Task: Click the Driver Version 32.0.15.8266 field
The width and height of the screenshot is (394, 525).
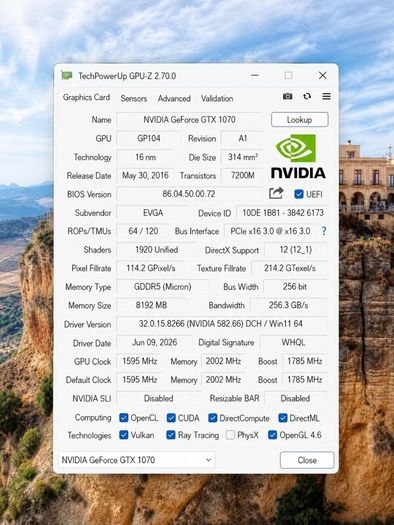Action: tap(221, 324)
